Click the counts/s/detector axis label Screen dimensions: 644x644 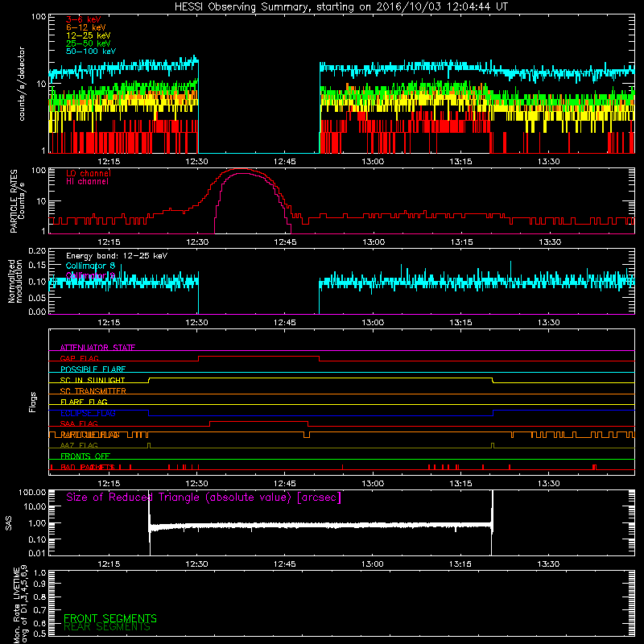22,84
